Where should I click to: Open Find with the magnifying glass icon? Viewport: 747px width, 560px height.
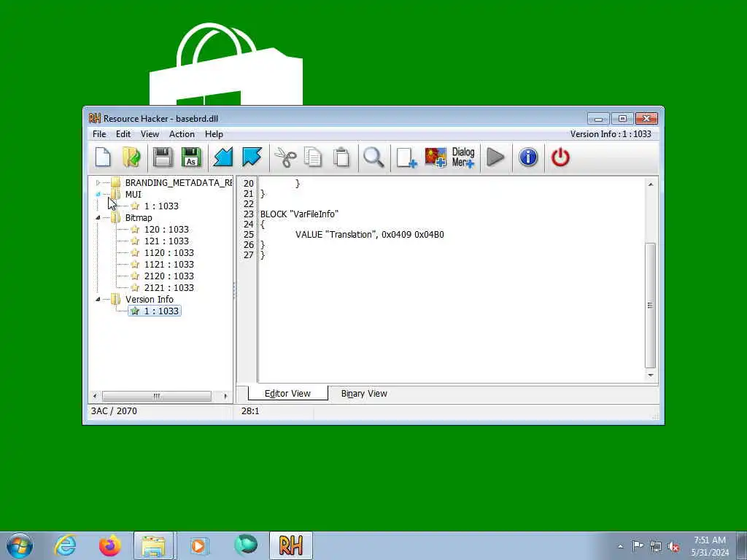(x=373, y=157)
